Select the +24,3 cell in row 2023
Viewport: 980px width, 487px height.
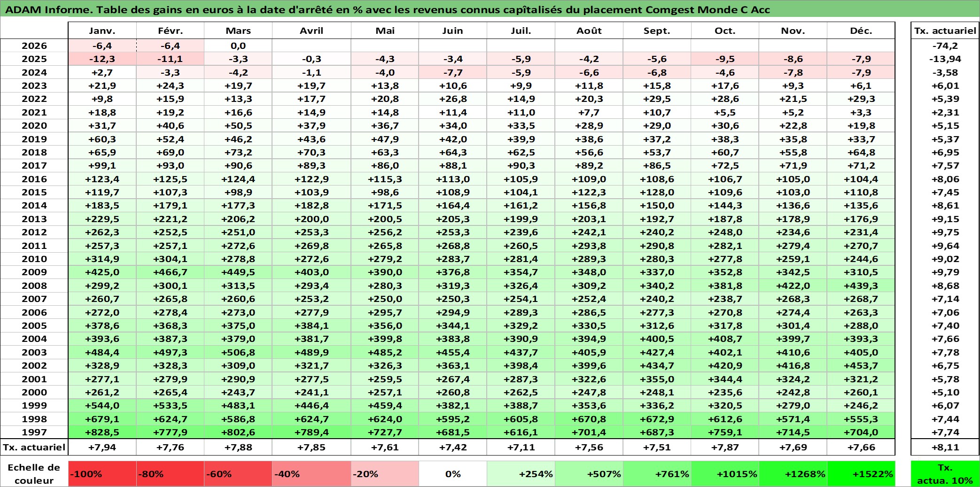click(x=170, y=85)
